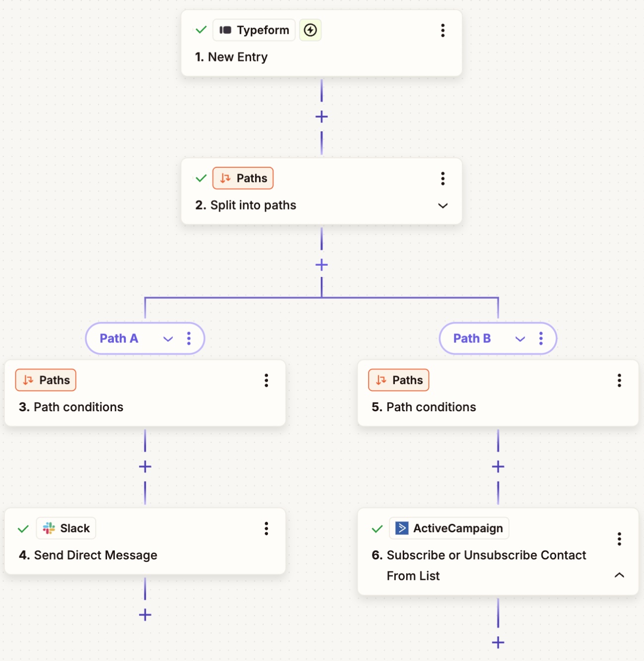Collapse the ActiveCampaign step with the chevron
The width and height of the screenshot is (644, 661).
coord(618,575)
